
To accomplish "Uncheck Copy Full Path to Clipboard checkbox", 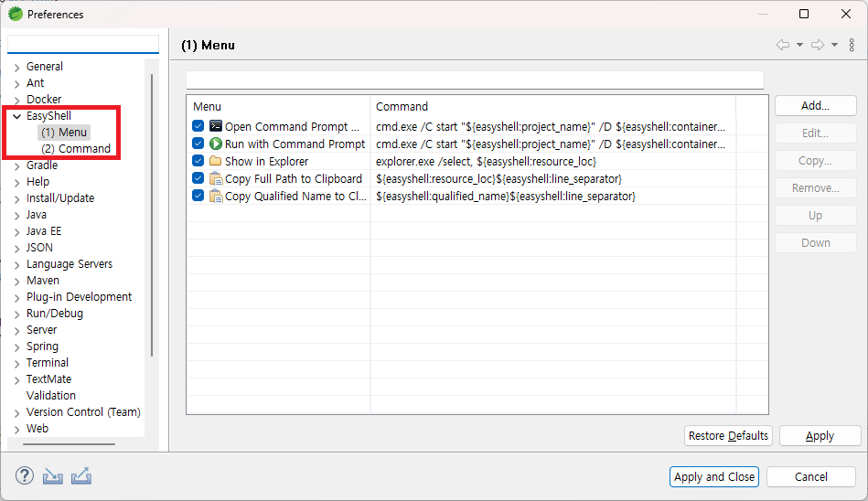I will click(198, 178).
